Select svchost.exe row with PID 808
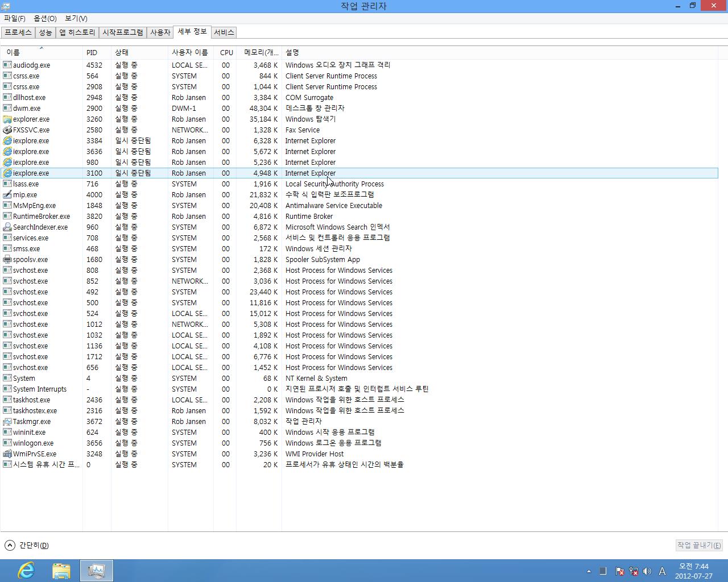Image resolution: width=728 pixels, height=582 pixels. tap(359, 270)
